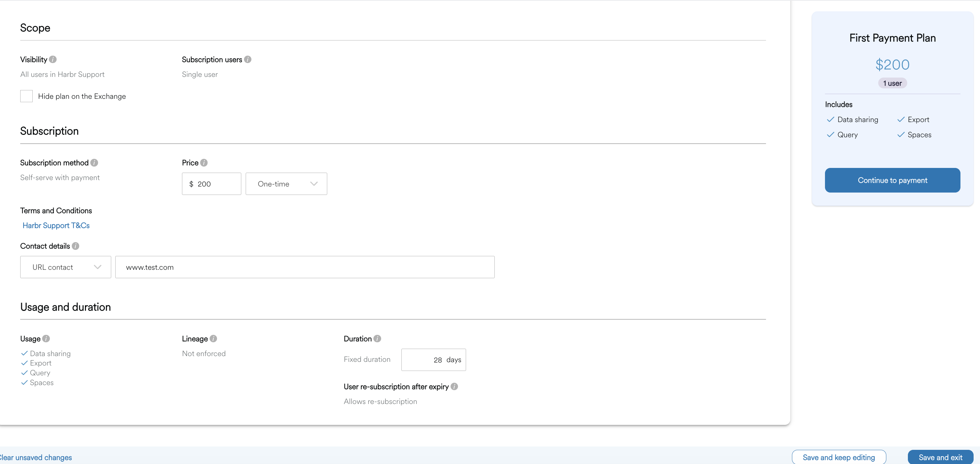Click the re-subscription after expiry info icon
This screenshot has width=980, height=464.
point(454,386)
